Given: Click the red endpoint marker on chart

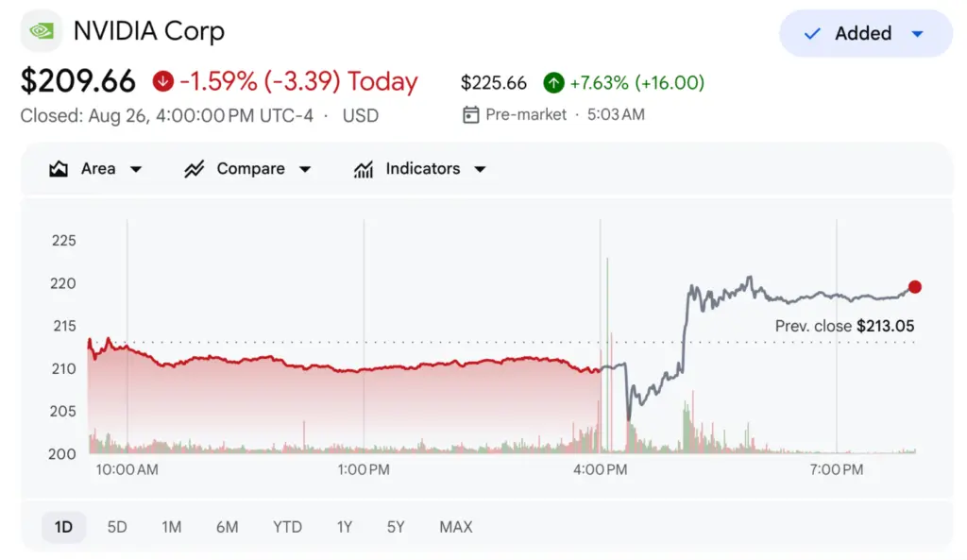Looking at the screenshot, I should (914, 287).
